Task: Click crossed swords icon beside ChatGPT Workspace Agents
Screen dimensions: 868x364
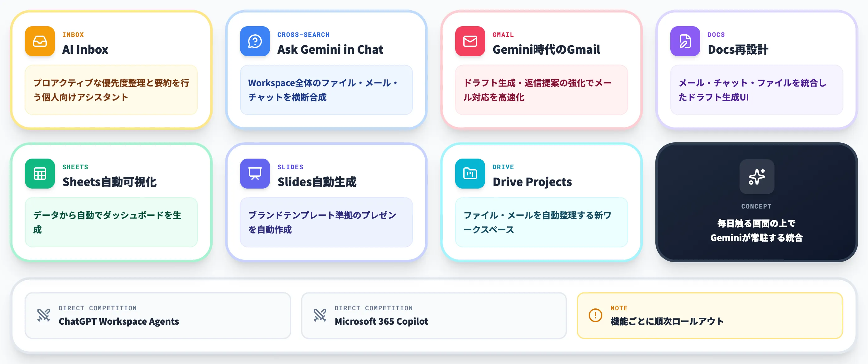Action: click(x=43, y=315)
